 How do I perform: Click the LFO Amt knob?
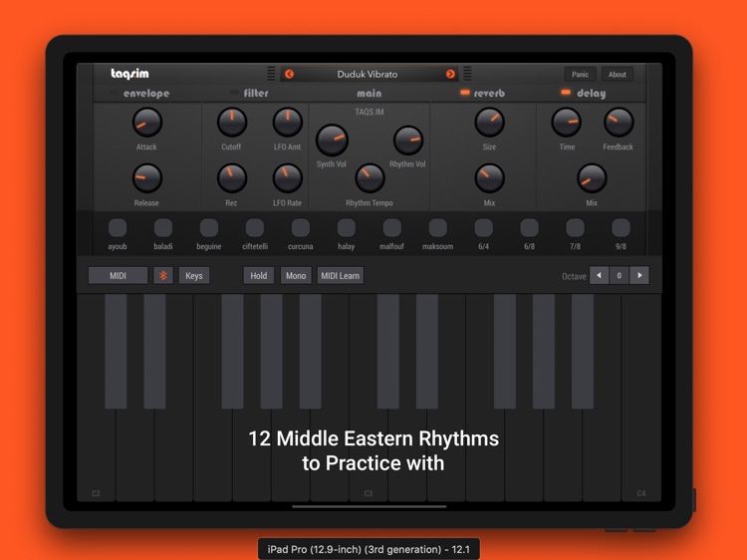[287, 123]
